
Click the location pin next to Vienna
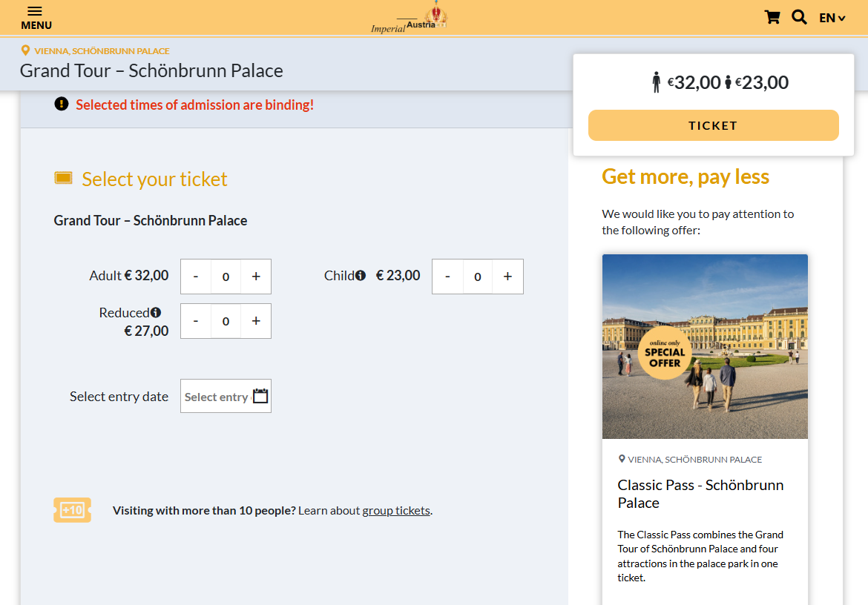pyautogui.click(x=25, y=50)
